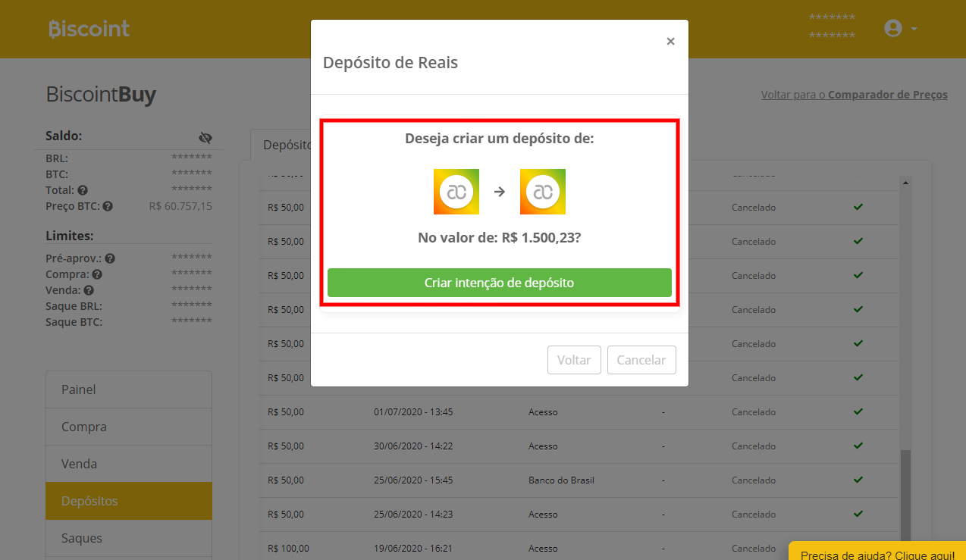Click the help icon beside Pré-aprov.

click(x=110, y=258)
